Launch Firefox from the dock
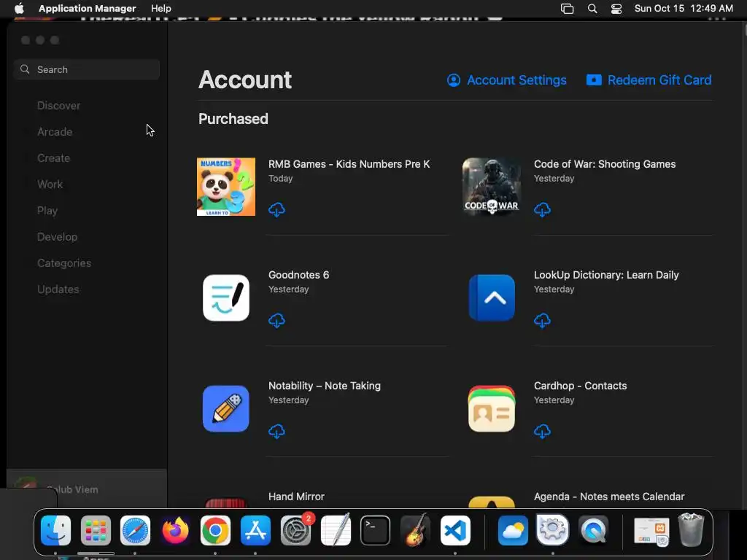The width and height of the screenshot is (747, 560). click(x=175, y=530)
